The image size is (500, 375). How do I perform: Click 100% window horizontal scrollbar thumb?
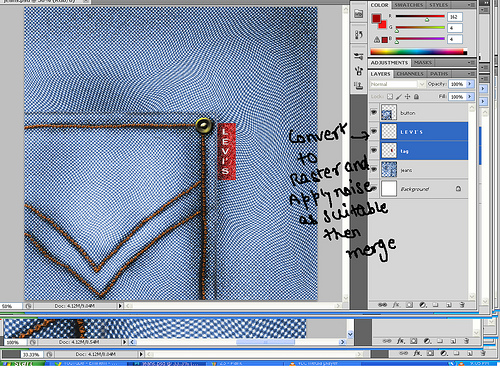pos(265,342)
